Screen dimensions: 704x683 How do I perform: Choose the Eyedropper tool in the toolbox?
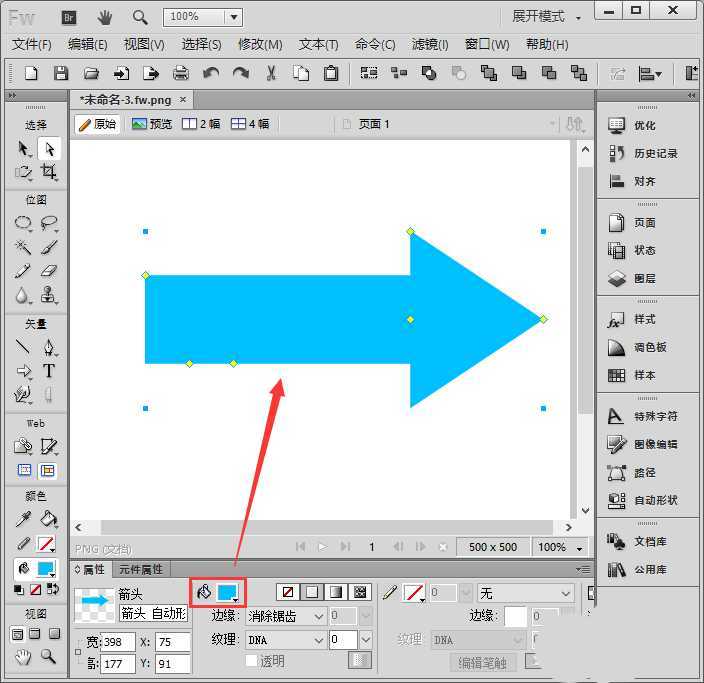[x=23, y=519]
